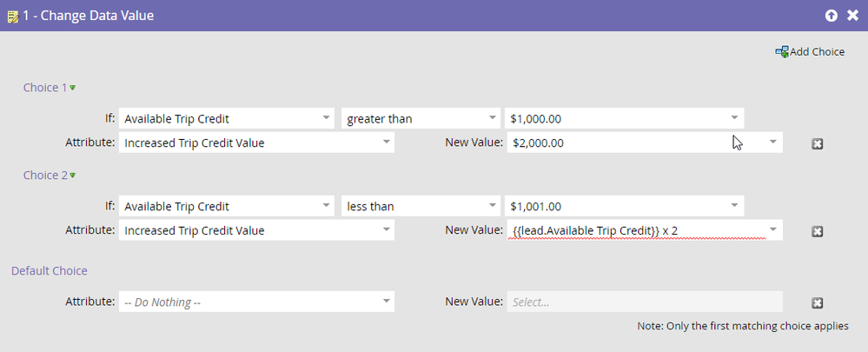The height and width of the screenshot is (352, 868).
Task: Open the Choice 1 Available Trip Credit field dropdown
Action: click(227, 118)
